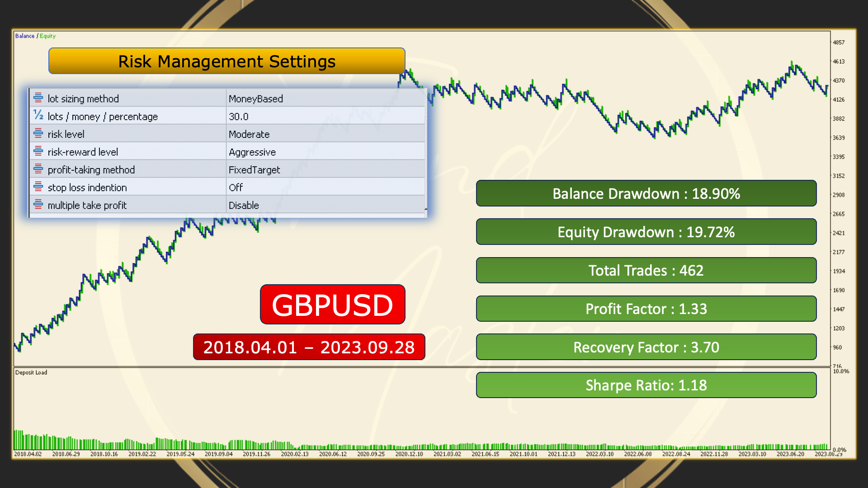This screenshot has height=488, width=868.
Task: Click the risk-reward level row icon
Action: [38, 151]
